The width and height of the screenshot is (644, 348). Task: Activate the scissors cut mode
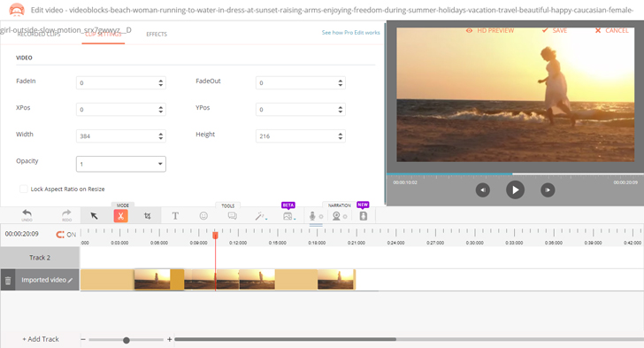[120, 216]
